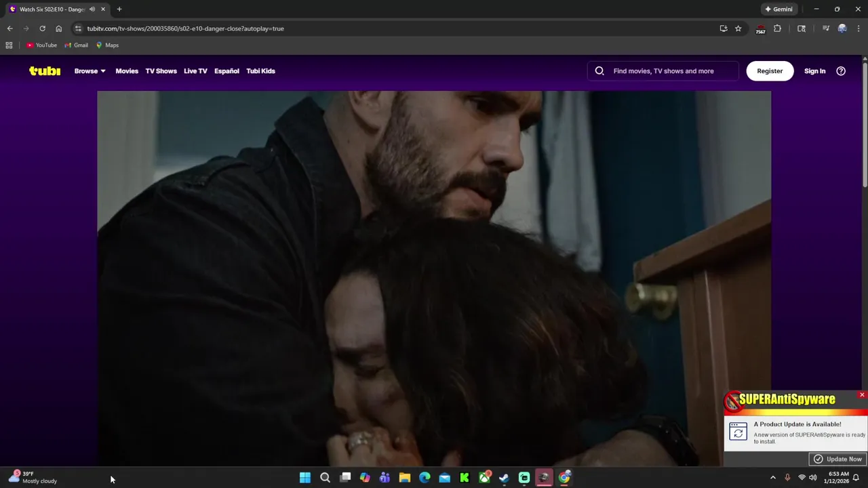Image resolution: width=868 pixels, height=488 pixels.
Task: Install app icon in address bar
Action: 724,28
